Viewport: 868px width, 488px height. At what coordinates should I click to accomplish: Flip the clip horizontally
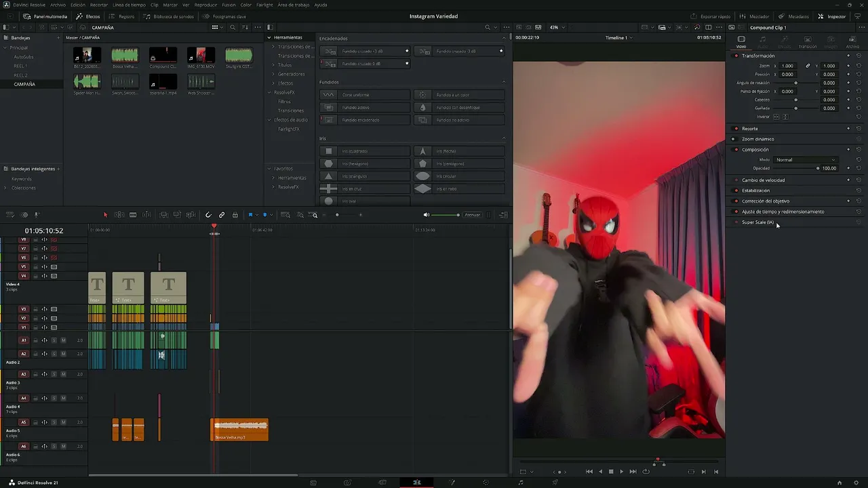pyautogui.click(x=777, y=117)
